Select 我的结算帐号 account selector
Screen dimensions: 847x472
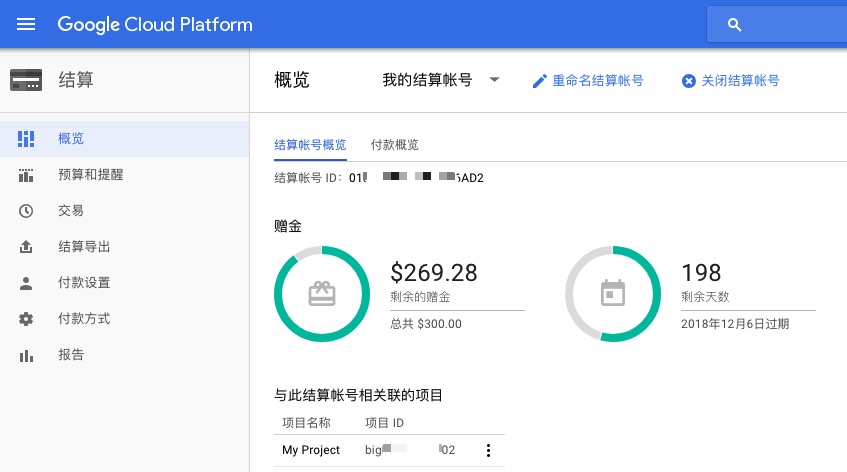coord(441,80)
